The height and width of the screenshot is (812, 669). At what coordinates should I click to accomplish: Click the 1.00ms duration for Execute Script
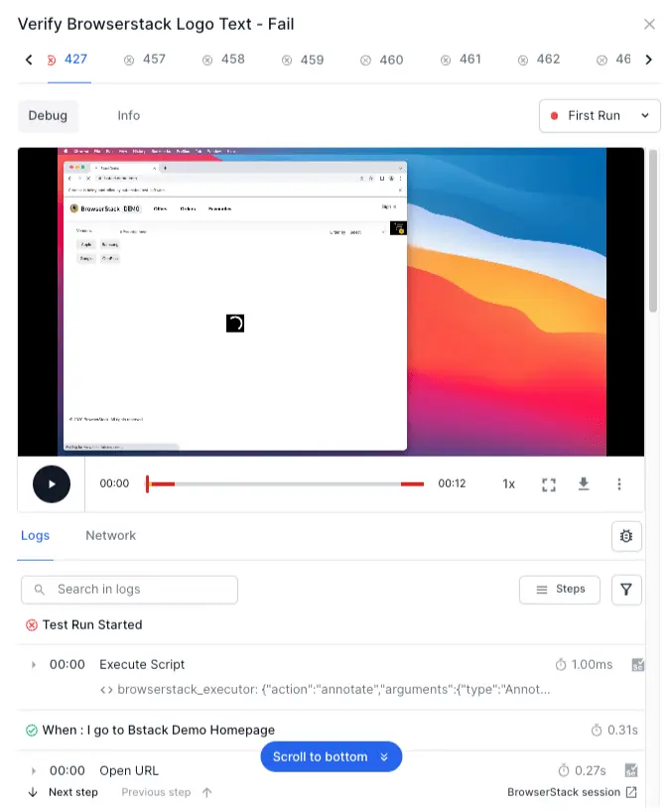pyautogui.click(x=592, y=665)
